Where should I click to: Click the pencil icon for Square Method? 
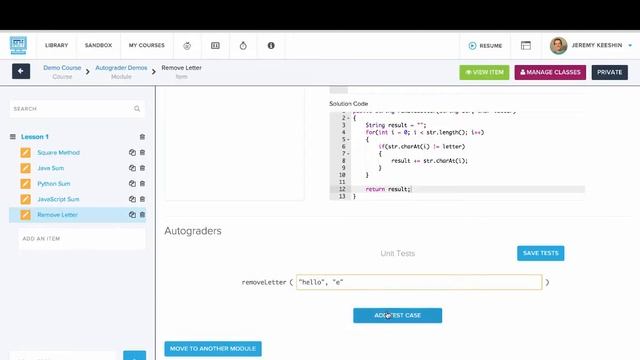(25, 153)
